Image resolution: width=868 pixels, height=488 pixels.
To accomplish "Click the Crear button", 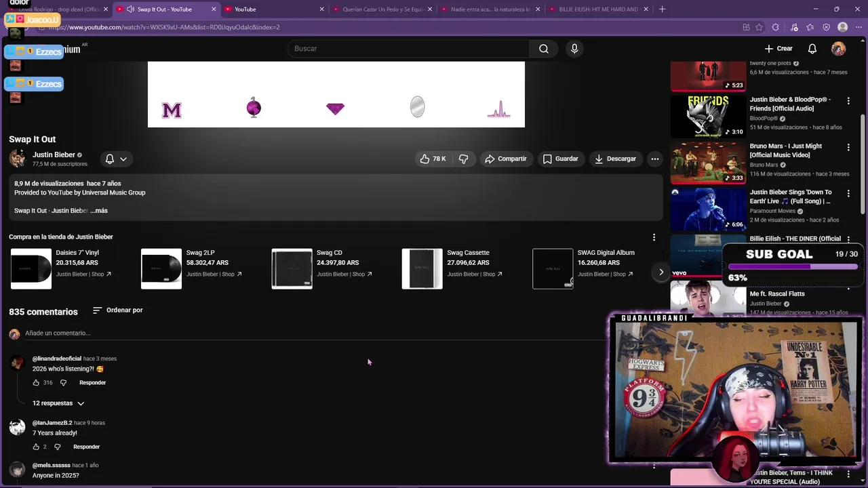I will pos(778,49).
